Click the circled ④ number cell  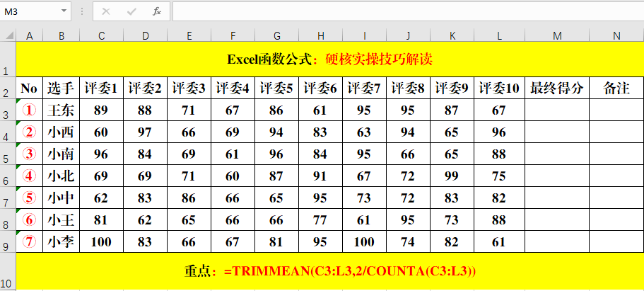(x=30, y=176)
